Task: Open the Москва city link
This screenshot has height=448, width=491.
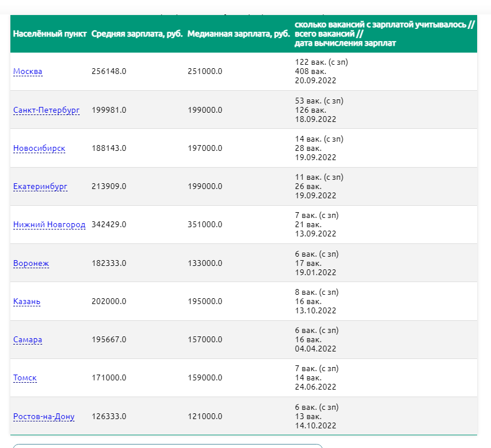Action: point(28,72)
